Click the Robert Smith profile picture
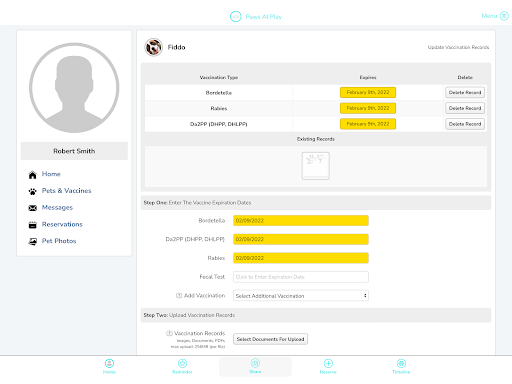Screen dimensions: 512x384 (74, 88)
